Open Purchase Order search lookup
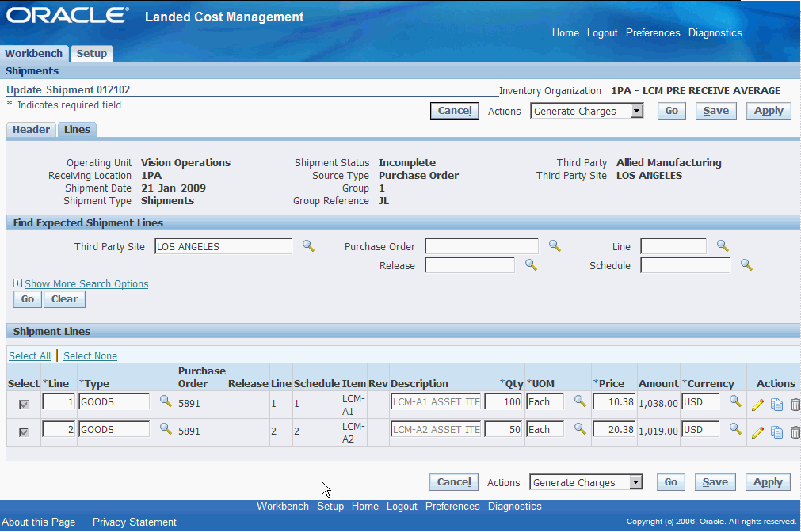Screen dimensions: 801x532 [555, 246]
